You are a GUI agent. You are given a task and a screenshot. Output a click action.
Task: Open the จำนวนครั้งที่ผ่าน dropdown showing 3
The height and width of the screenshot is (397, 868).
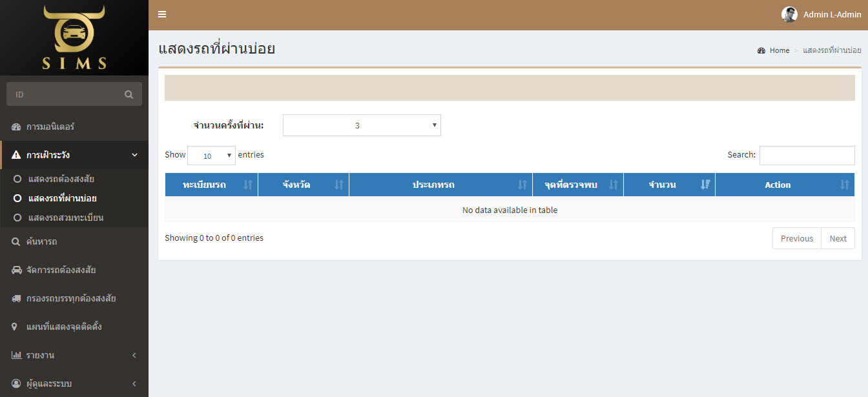[x=362, y=125]
